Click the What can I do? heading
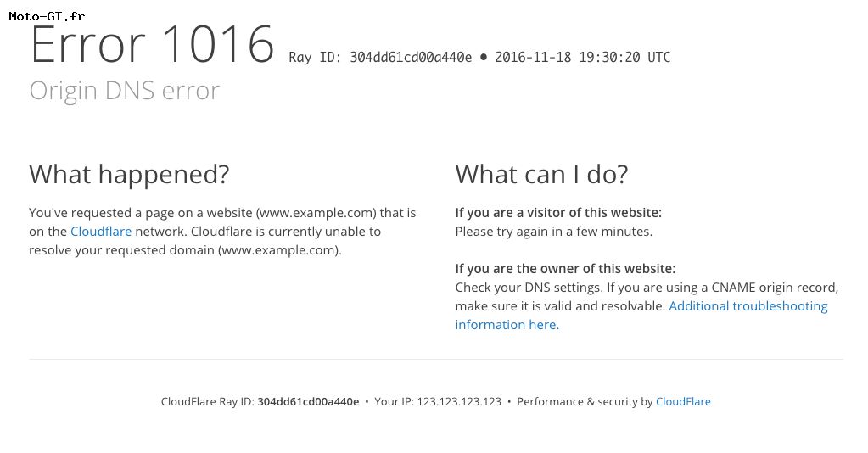Screen dimensions: 868x453 542,175
